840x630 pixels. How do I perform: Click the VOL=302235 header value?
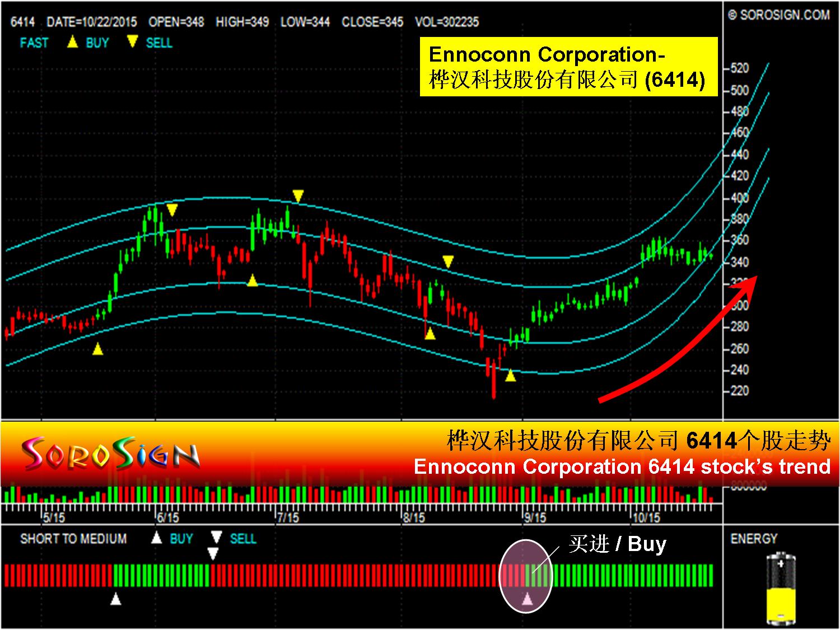tap(447, 22)
